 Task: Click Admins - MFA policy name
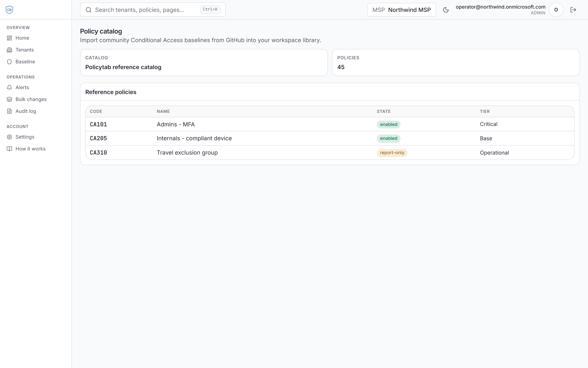coord(176,124)
